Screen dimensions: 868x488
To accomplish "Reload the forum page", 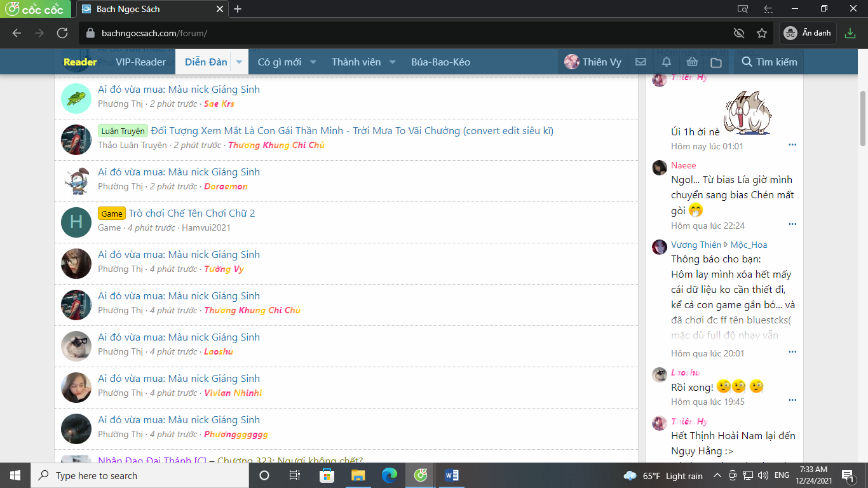I will [x=62, y=33].
